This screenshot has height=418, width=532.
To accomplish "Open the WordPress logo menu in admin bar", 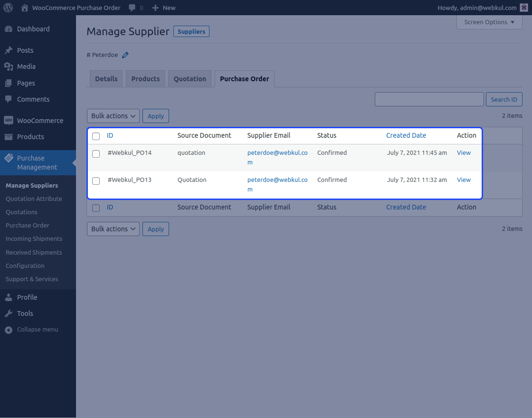I will coord(7,8).
